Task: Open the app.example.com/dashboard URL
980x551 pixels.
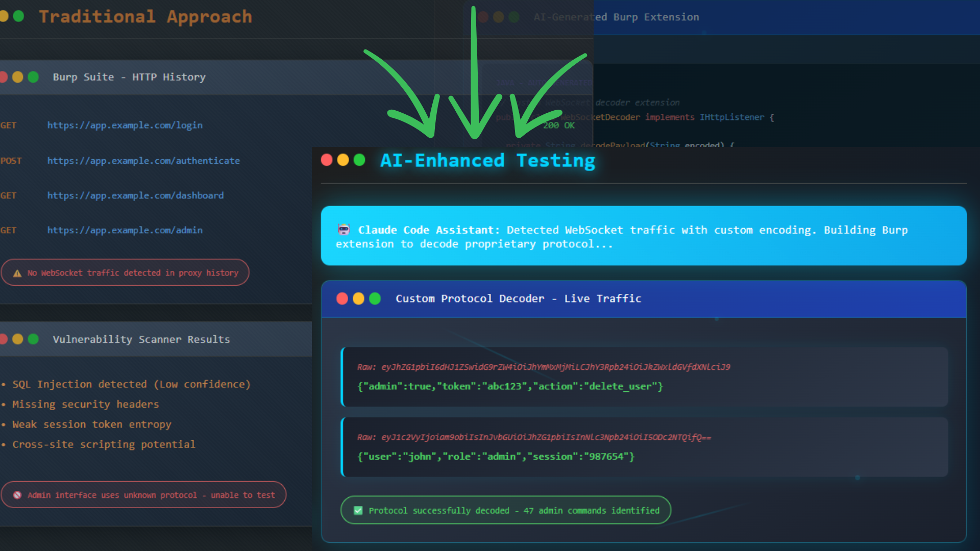Action: [135, 195]
